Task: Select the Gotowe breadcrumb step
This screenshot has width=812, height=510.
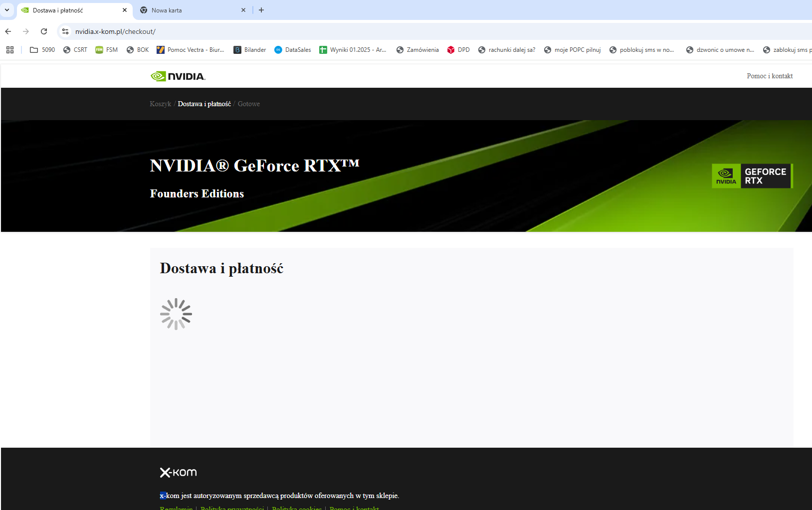Action: [x=249, y=104]
